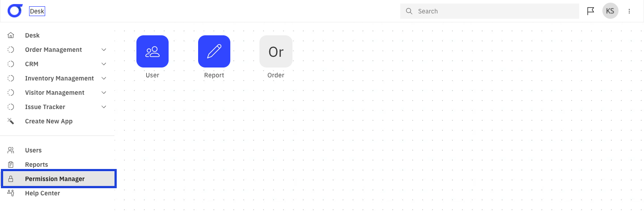Expand the Issue Tracker chevron
The image size is (644, 211).
pyautogui.click(x=104, y=107)
